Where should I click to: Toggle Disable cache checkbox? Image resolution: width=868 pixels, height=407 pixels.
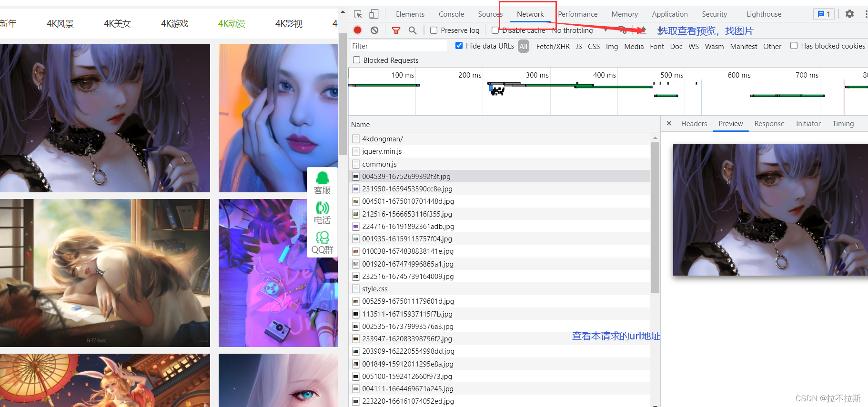pyautogui.click(x=495, y=30)
